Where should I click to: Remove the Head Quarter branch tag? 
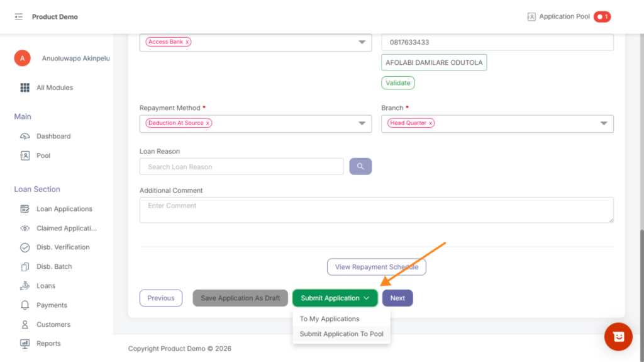tap(430, 123)
